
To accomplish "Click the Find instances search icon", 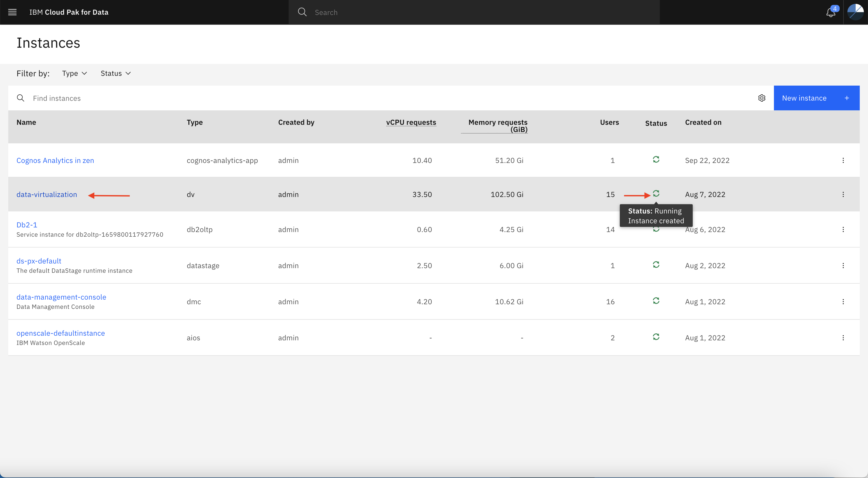I will pos(21,98).
